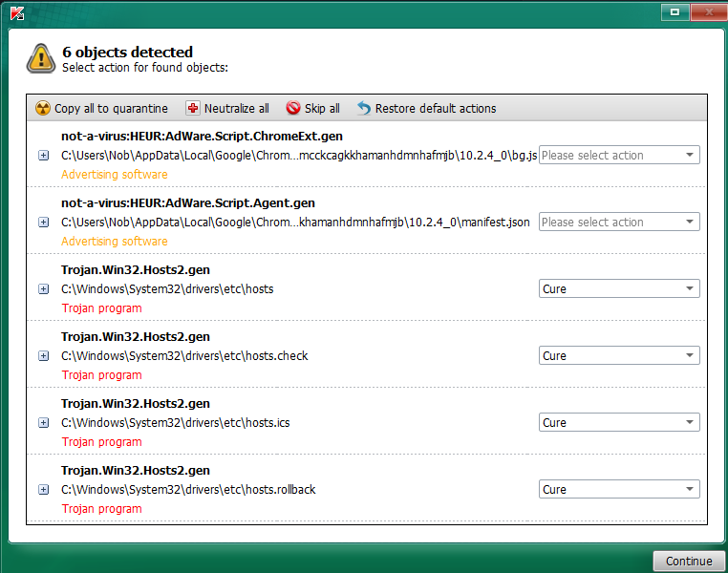This screenshot has width=728, height=573.
Task: Expand the hosts.rollback trojan entry
Action: point(43,490)
